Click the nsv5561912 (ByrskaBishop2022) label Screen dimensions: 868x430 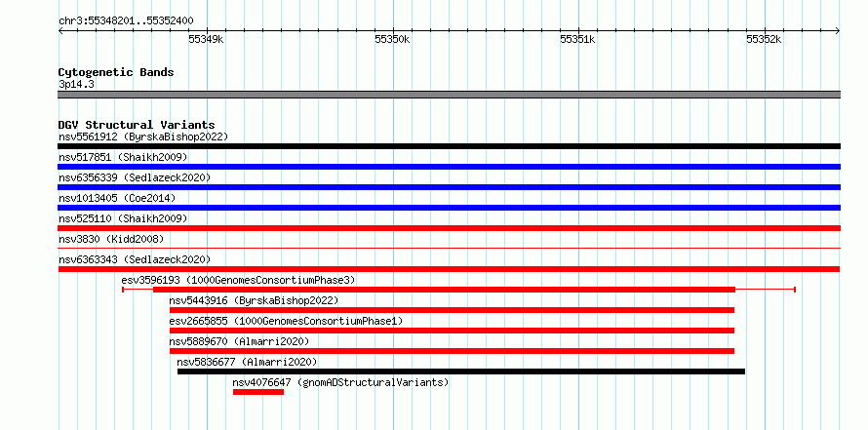pyautogui.click(x=142, y=137)
